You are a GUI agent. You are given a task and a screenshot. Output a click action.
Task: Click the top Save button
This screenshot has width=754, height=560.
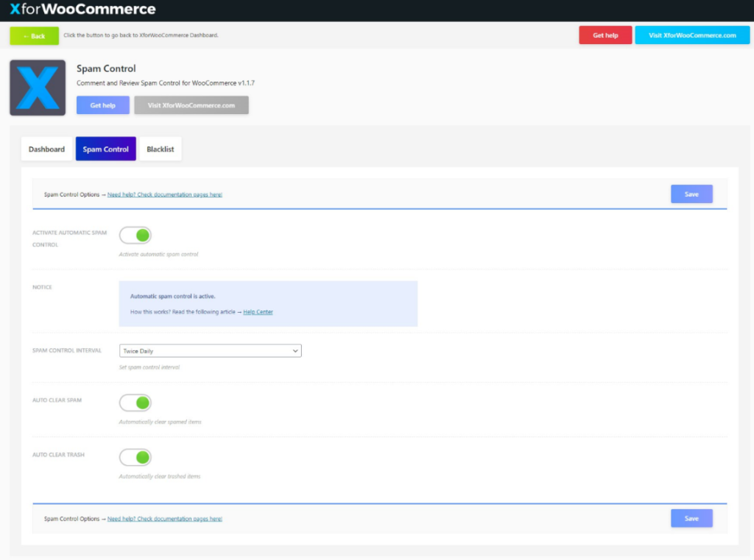click(x=691, y=194)
